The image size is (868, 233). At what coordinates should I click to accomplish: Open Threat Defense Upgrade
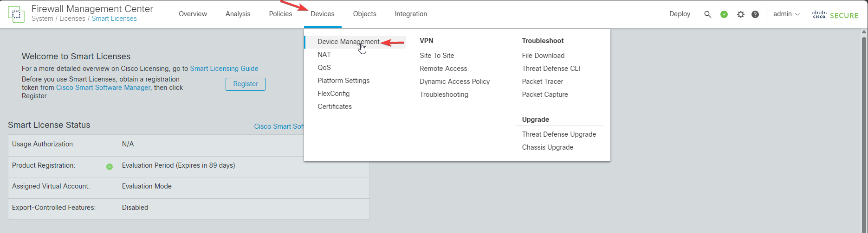559,134
